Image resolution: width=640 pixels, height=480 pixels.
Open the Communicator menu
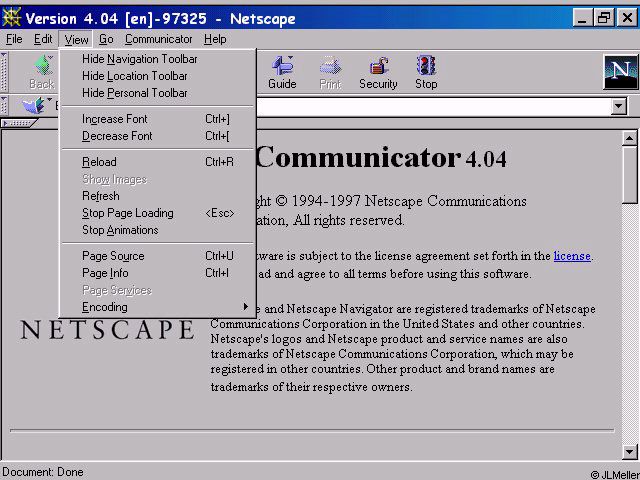(x=158, y=39)
